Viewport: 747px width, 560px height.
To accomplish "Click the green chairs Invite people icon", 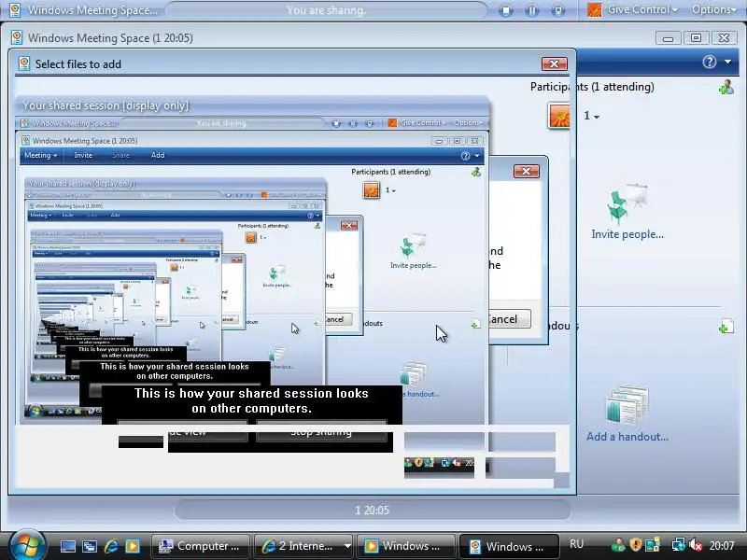I will 627,203.
